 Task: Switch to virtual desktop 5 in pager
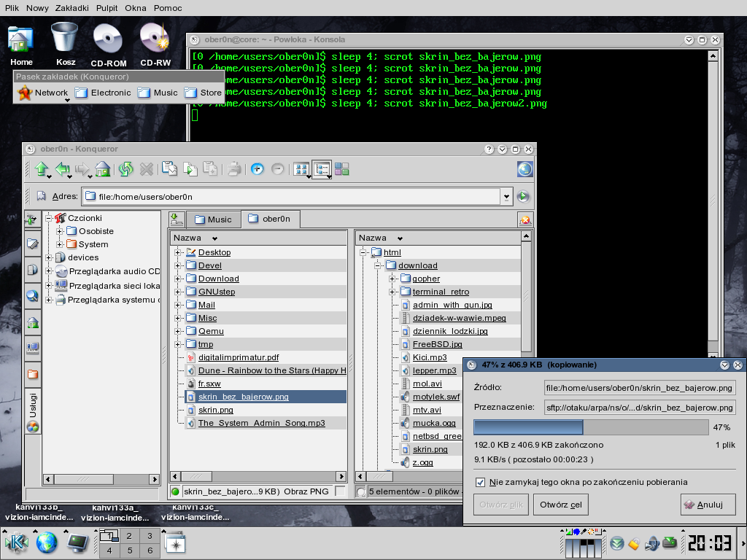coord(129,550)
